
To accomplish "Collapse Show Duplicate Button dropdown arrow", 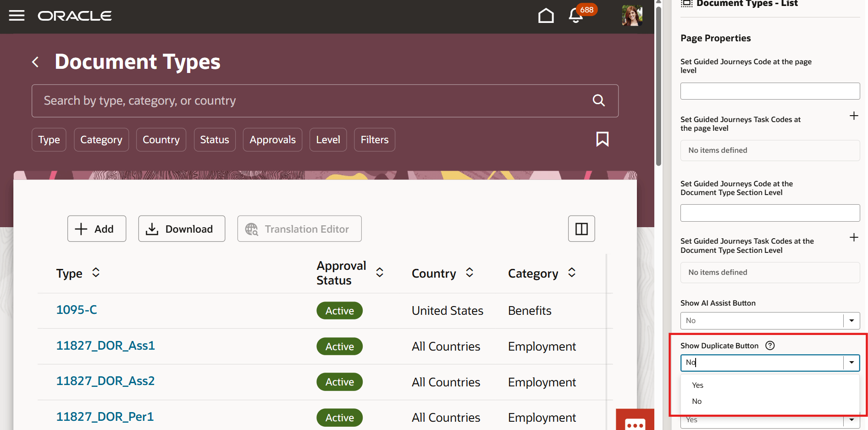I will pyautogui.click(x=851, y=363).
